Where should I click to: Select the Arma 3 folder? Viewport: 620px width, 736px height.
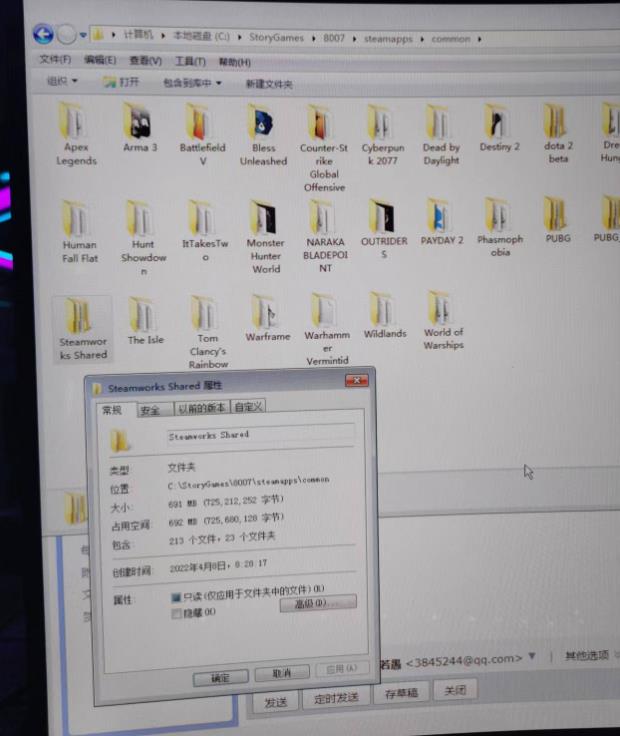pyautogui.click(x=139, y=128)
